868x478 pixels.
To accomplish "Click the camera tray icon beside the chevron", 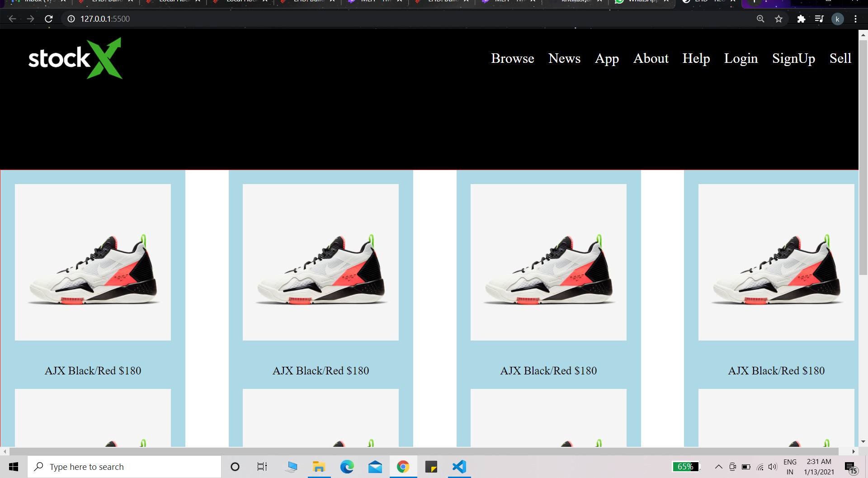I will pos(732,467).
